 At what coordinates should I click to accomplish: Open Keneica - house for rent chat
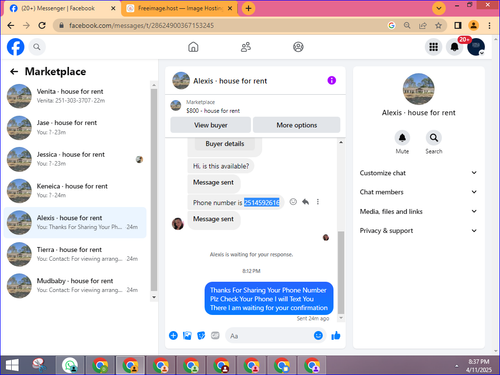click(x=75, y=191)
